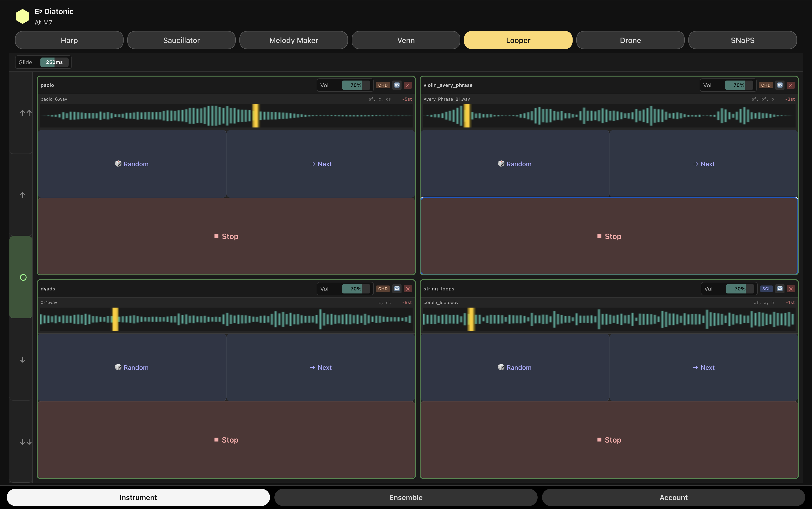Shift octave down with single down arrow
812x509 pixels.
click(22, 359)
